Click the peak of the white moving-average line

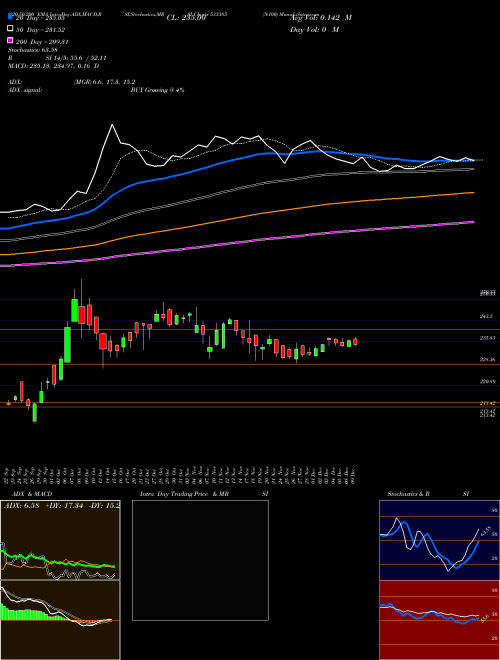112,125
